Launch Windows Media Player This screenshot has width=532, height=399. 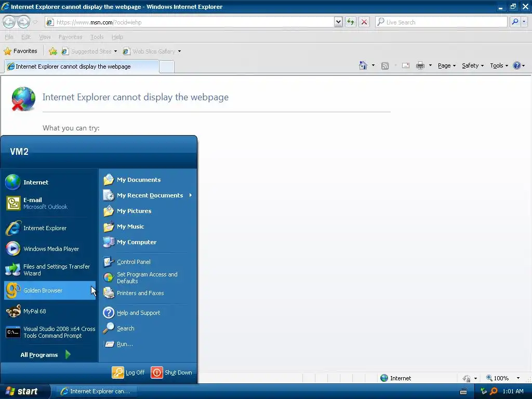pyautogui.click(x=50, y=249)
